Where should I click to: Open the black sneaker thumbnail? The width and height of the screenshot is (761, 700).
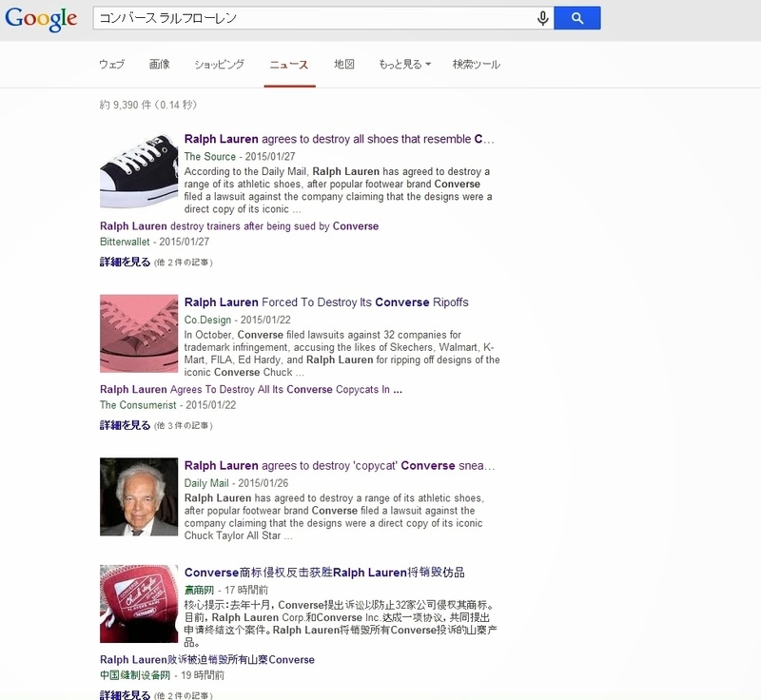139,170
